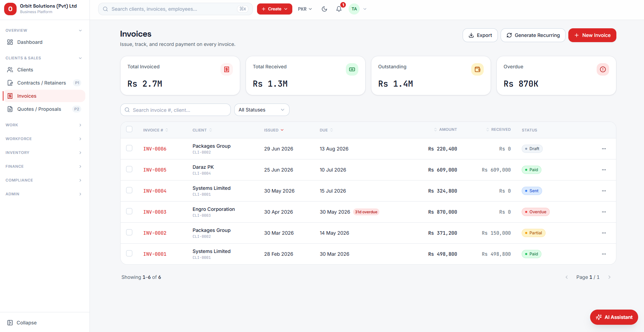This screenshot has width=644, height=332.
Task: Click Generate Recurring button
Action: [533, 35]
